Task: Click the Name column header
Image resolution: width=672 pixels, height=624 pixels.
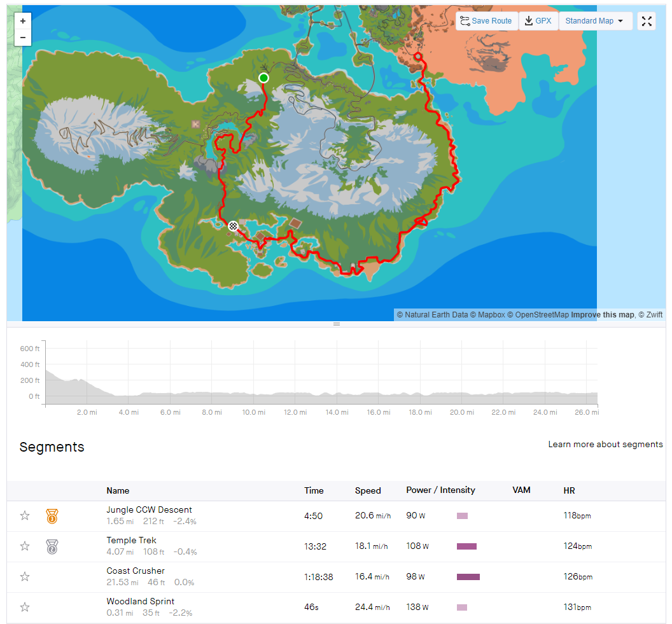Action: (118, 491)
